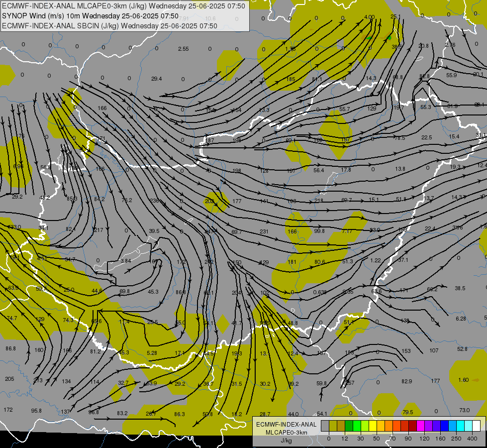Click the map value '172'

(8, 410)
